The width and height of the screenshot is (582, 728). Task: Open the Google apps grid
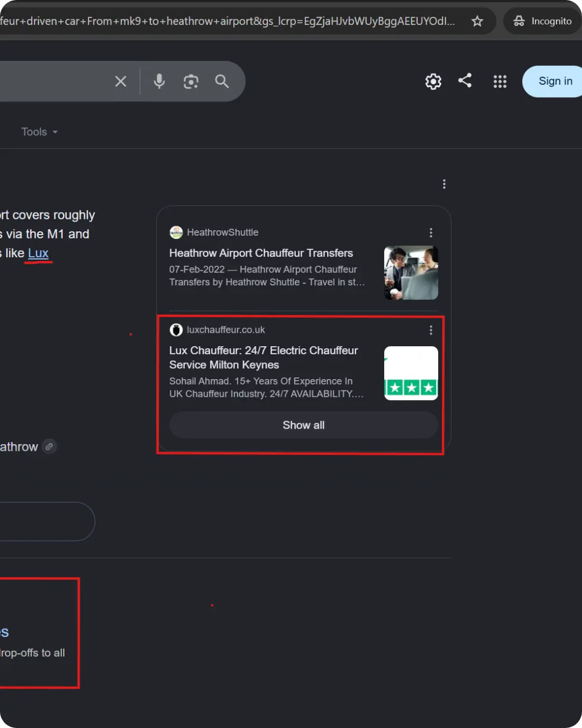click(500, 81)
